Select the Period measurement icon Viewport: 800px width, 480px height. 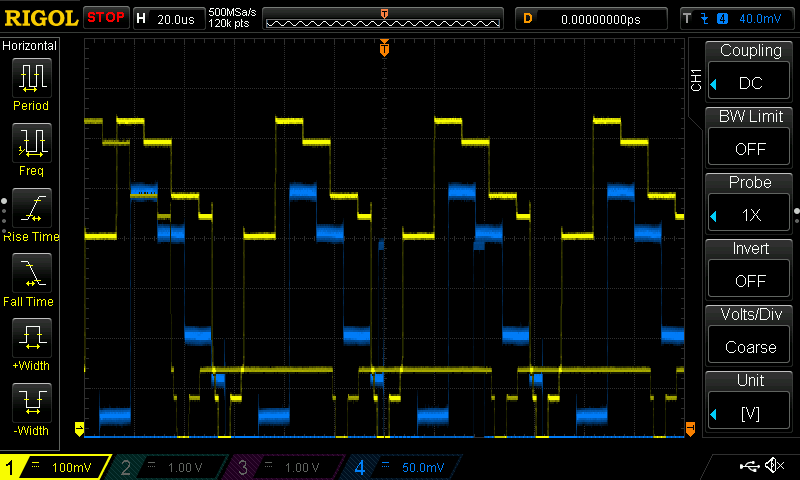(x=32, y=78)
